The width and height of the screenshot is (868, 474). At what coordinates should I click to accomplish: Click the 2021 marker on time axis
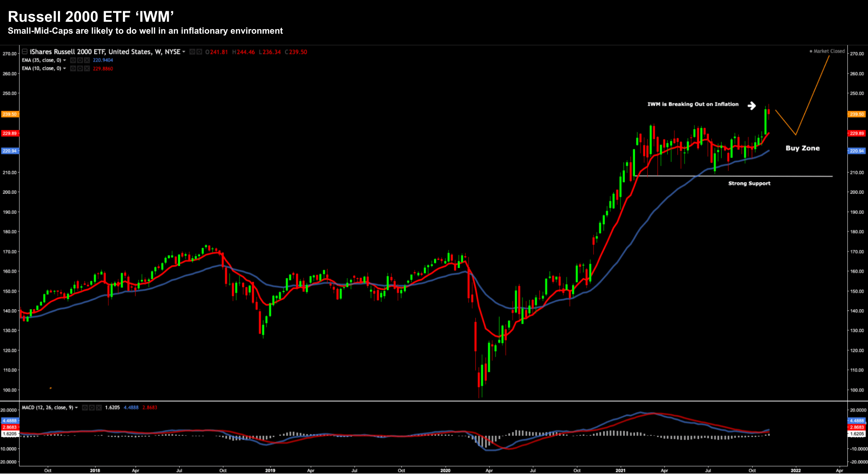coord(620,470)
